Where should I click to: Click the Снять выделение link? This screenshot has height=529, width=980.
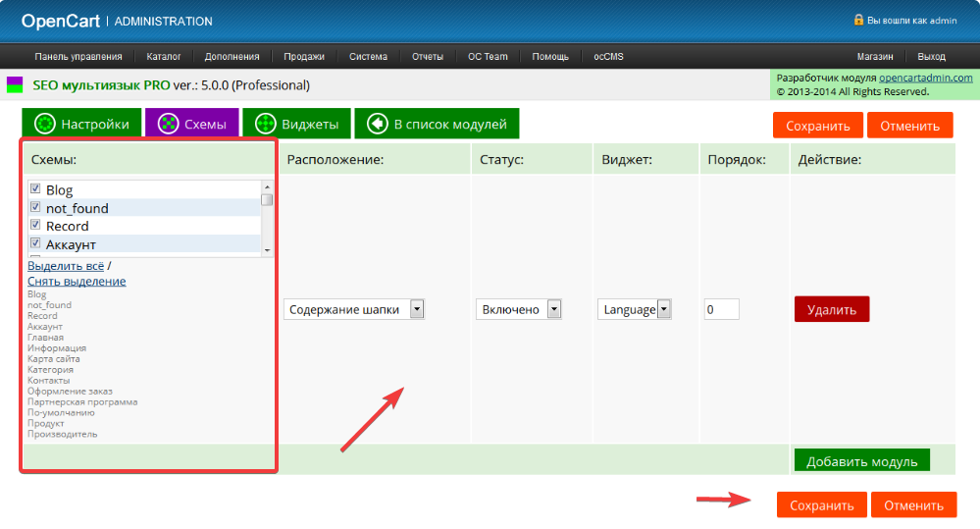tap(77, 282)
